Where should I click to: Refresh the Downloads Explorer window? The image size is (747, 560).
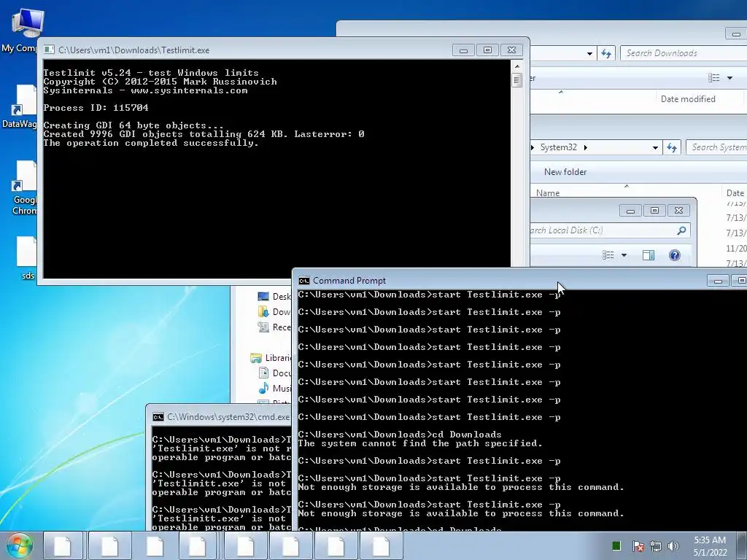pos(606,53)
